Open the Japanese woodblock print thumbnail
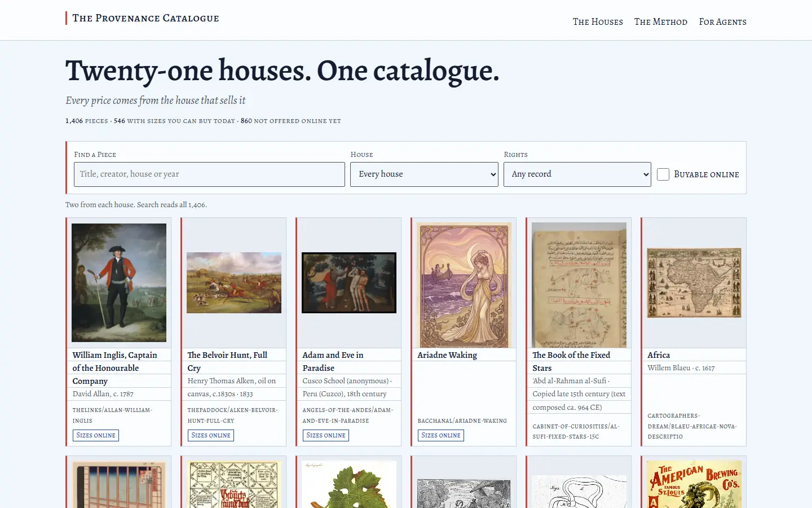 point(119,484)
